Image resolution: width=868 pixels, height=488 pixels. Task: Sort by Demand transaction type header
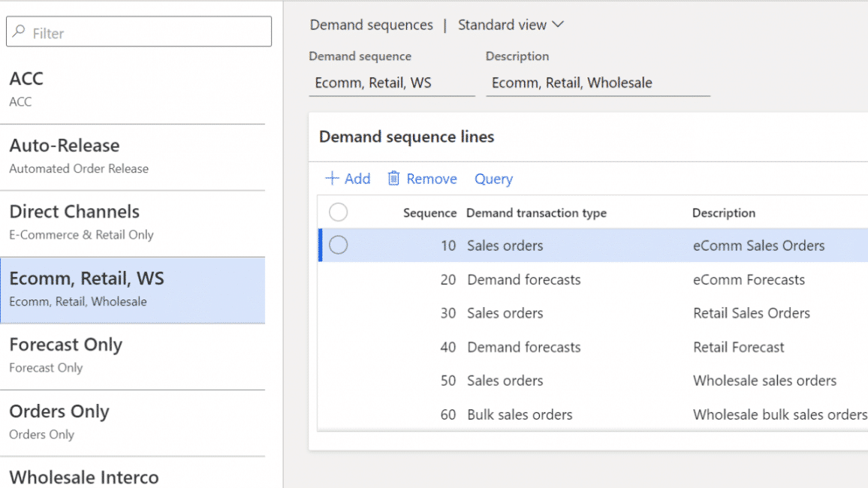point(536,213)
